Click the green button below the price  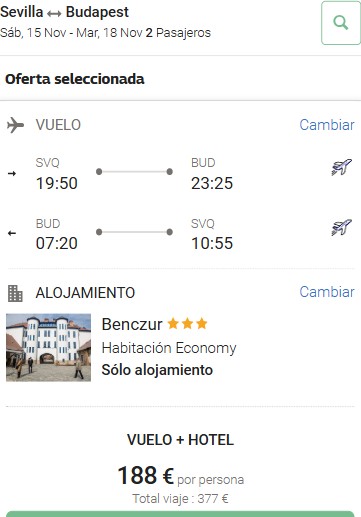tap(180, 514)
